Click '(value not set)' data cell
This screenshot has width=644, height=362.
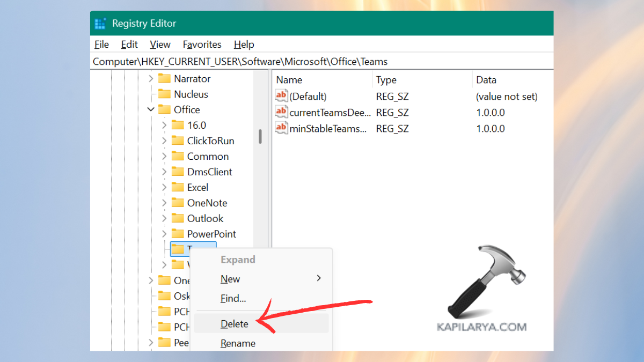click(507, 97)
